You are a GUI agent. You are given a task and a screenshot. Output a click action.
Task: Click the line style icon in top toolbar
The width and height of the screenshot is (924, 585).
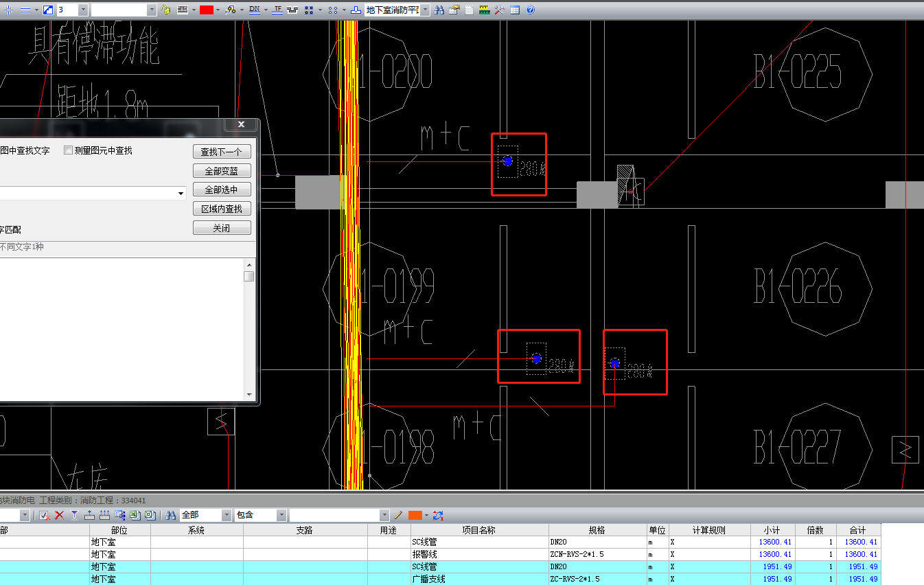[25, 10]
